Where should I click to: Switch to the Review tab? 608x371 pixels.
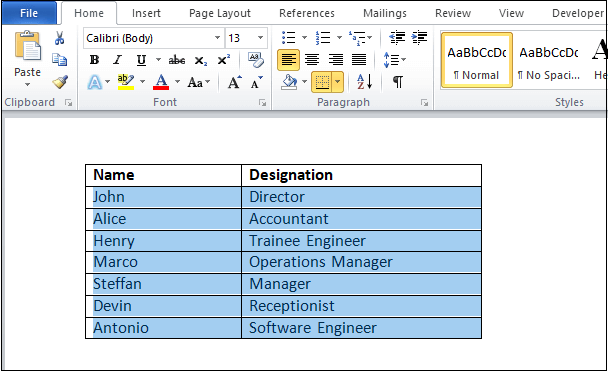pos(453,13)
